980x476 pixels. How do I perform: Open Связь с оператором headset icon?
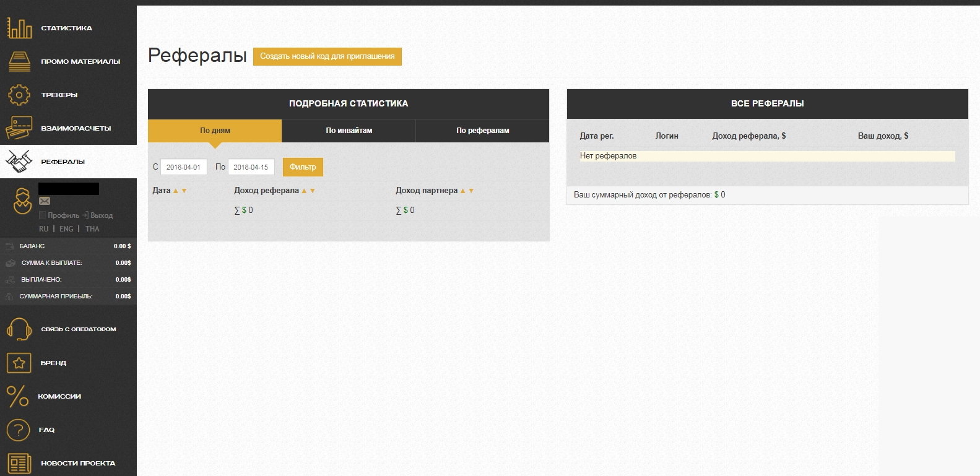coord(19,329)
